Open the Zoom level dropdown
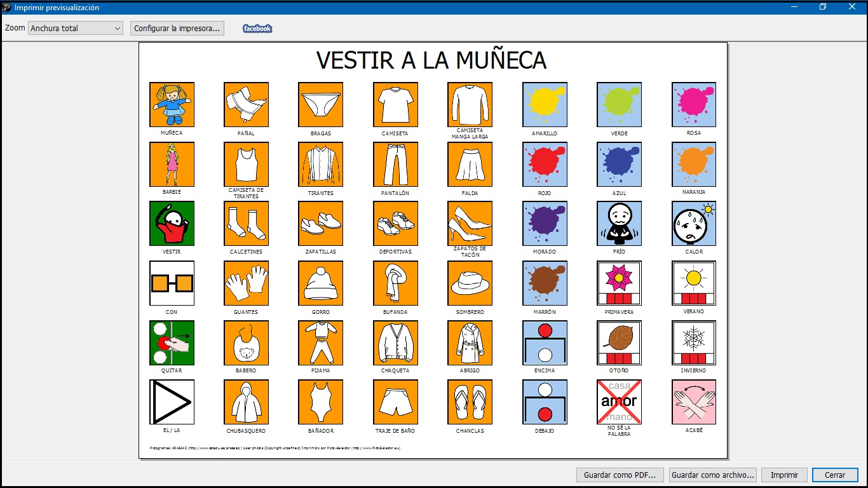Viewport: 868px width, 488px height. pos(75,28)
